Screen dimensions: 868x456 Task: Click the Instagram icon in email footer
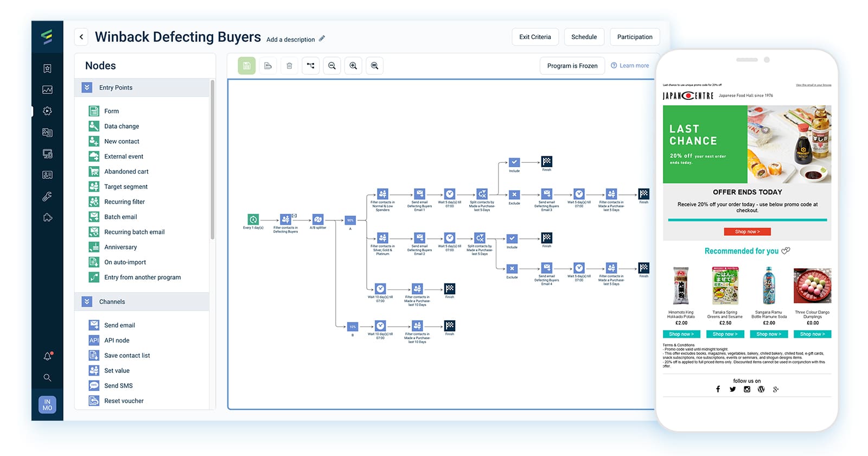(747, 389)
